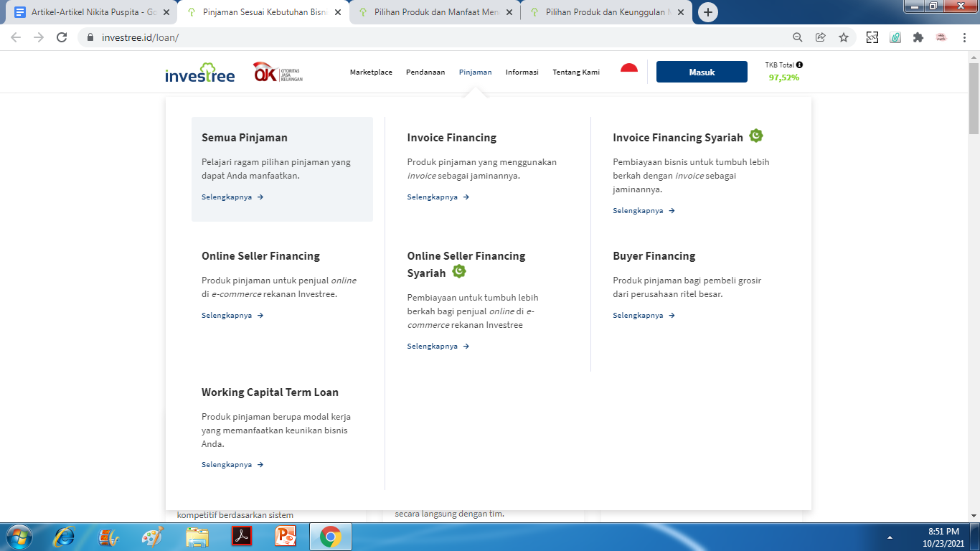The height and width of the screenshot is (551, 980).
Task: Click the OJK Otoritas Jasa Keuangan logo
Action: (x=278, y=72)
